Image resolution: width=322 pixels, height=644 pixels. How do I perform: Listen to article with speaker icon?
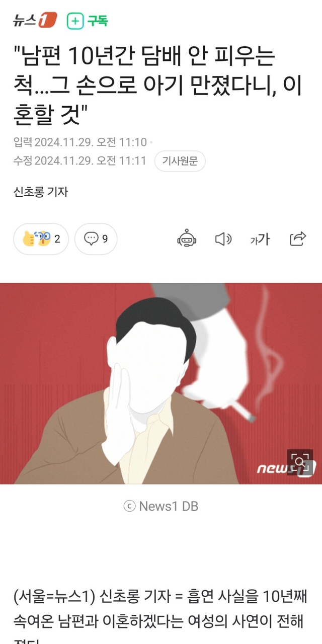point(223,239)
